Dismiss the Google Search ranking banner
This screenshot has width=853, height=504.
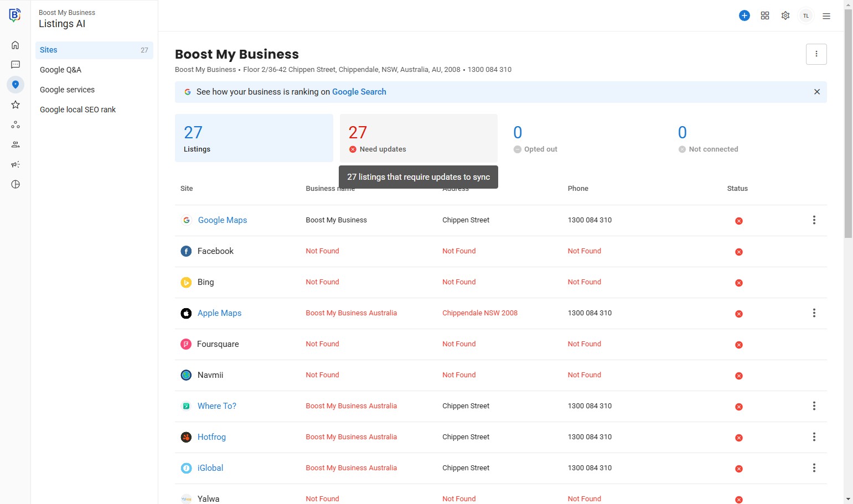click(x=816, y=92)
